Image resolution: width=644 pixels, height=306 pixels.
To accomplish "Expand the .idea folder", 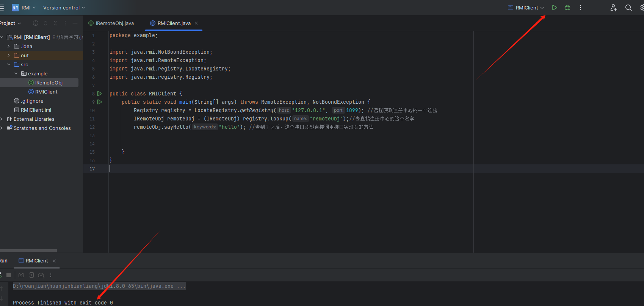I will pos(9,46).
